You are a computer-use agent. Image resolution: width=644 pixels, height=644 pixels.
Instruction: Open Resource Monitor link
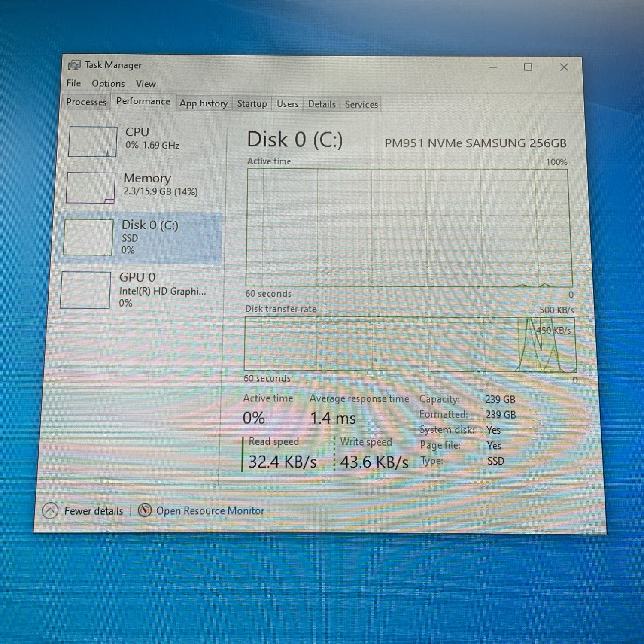click(x=210, y=511)
